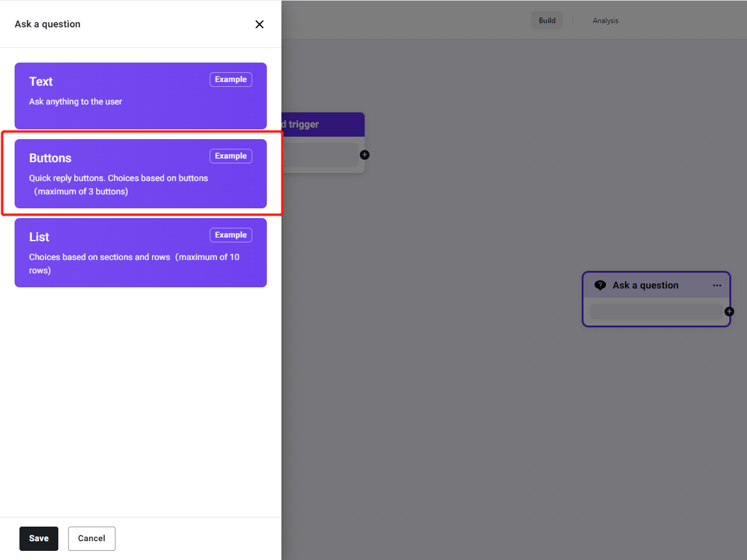The height and width of the screenshot is (560, 747).
Task: Click the question bubble icon on the node
Action: coord(600,285)
